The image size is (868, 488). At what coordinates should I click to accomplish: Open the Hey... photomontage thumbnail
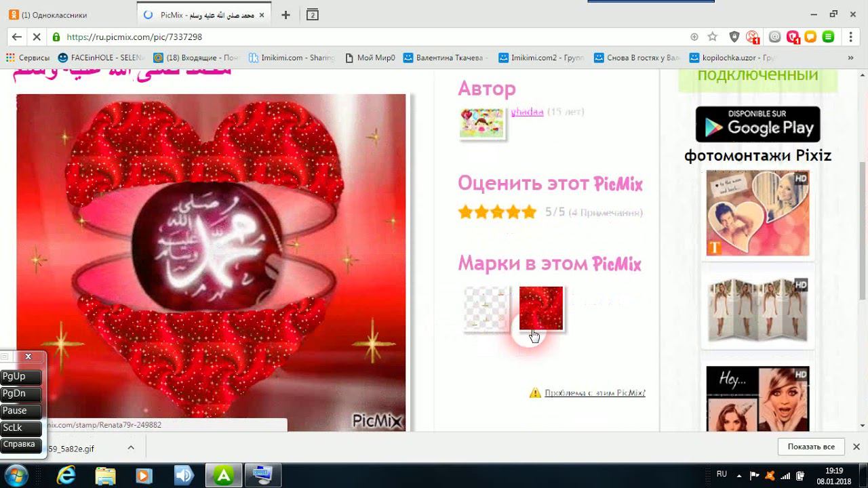click(x=758, y=399)
